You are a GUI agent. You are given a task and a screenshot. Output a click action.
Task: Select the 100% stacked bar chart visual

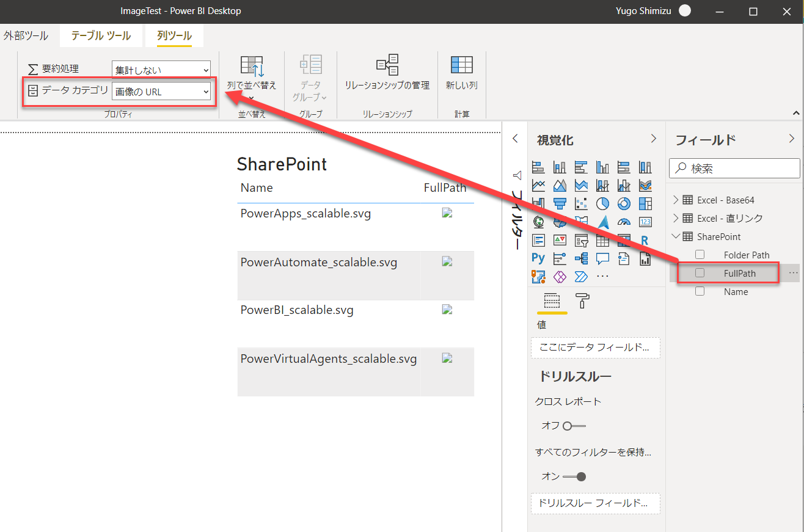tap(624, 167)
